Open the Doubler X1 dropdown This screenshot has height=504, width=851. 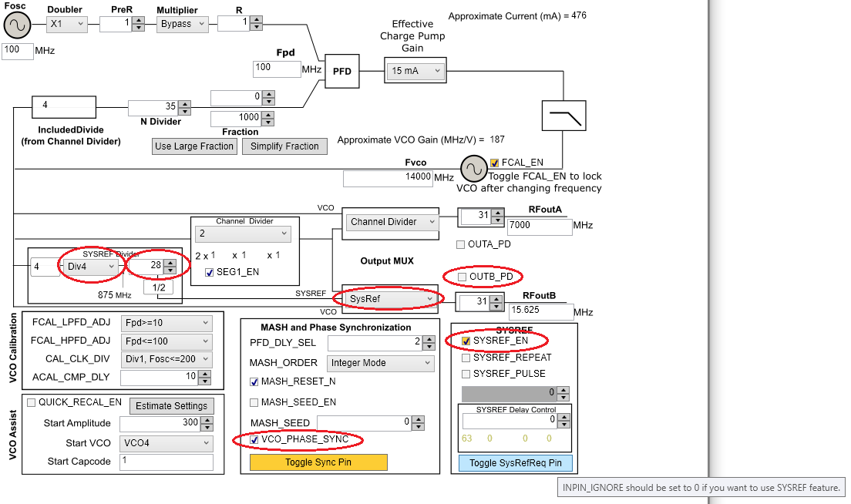(66, 24)
